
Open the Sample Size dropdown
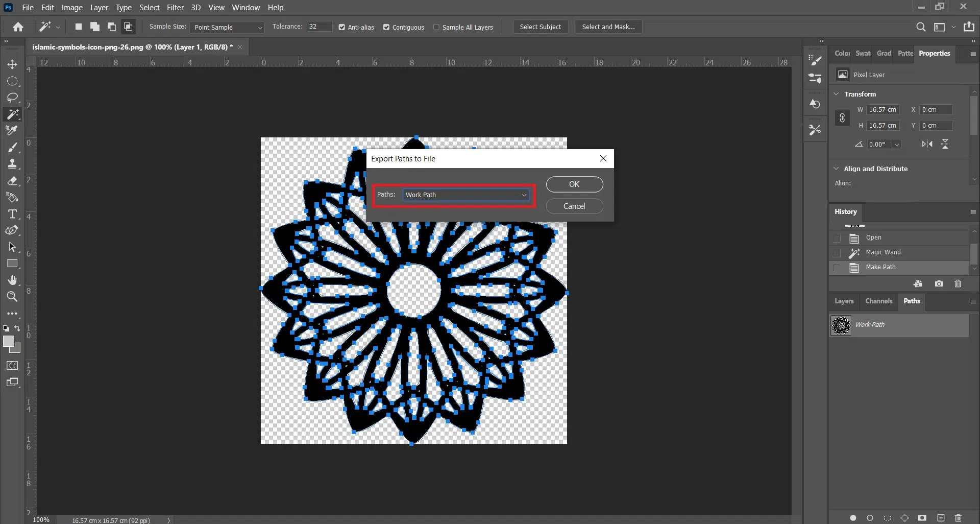(x=227, y=27)
